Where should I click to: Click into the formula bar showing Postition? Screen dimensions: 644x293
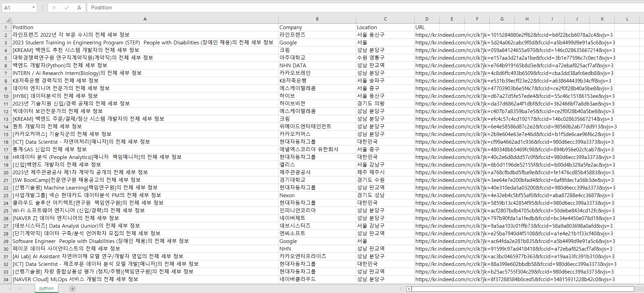click(x=365, y=8)
